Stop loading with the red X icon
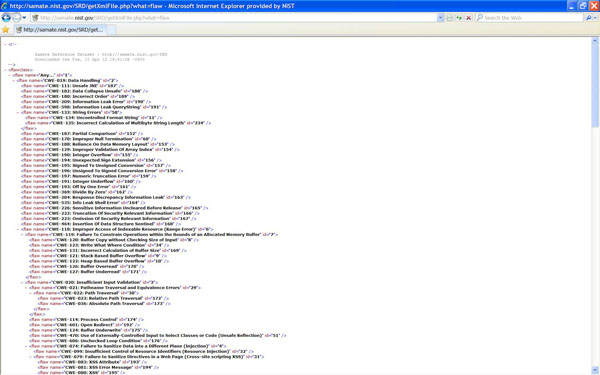This screenshot has height=375, width=600. coord(468,18)
